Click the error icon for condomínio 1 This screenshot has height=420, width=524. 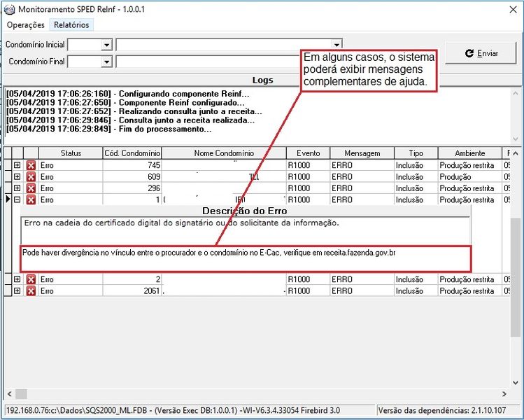pos(31,199)
